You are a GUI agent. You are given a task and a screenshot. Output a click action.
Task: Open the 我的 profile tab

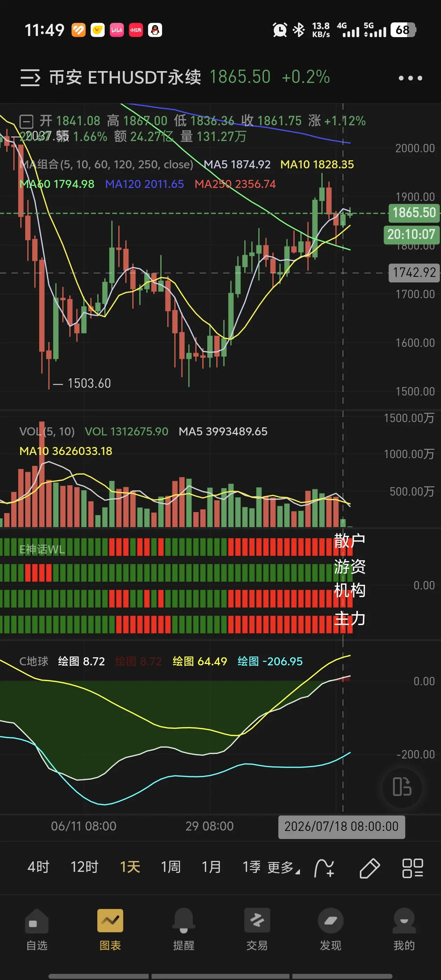pos(404,930)
